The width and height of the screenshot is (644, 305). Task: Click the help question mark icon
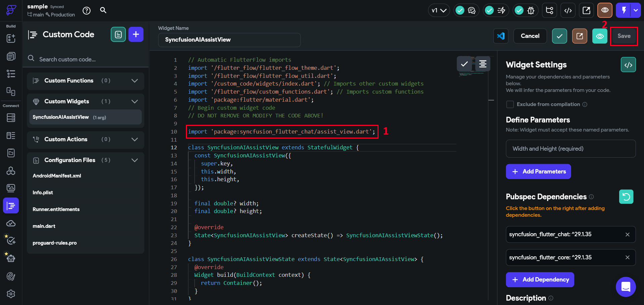coord(87,10)
